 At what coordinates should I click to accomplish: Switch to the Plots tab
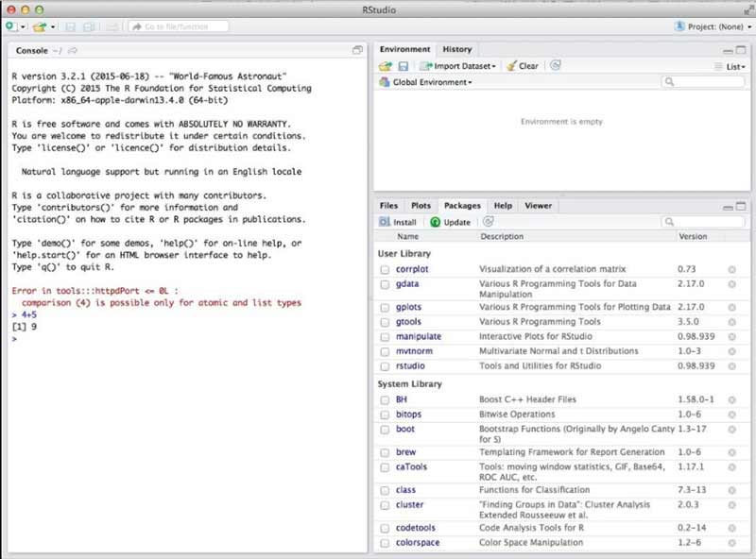[x=421, y=206]
